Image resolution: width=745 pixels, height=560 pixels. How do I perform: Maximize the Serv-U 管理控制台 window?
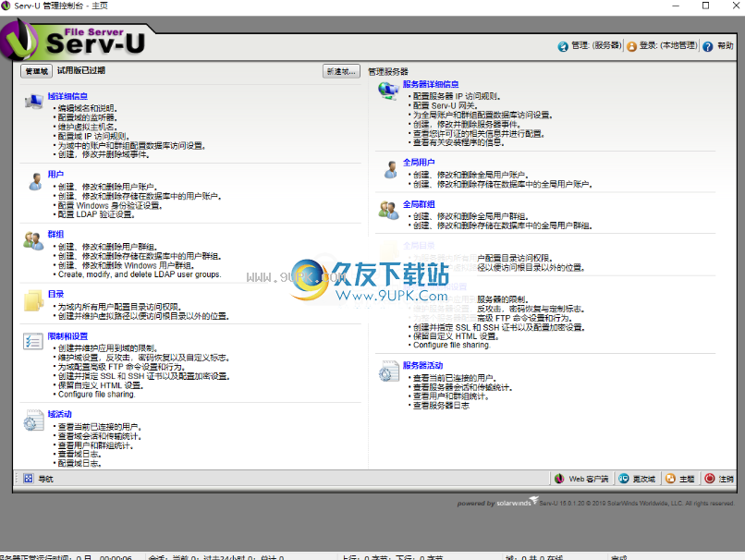pos(705,6)
